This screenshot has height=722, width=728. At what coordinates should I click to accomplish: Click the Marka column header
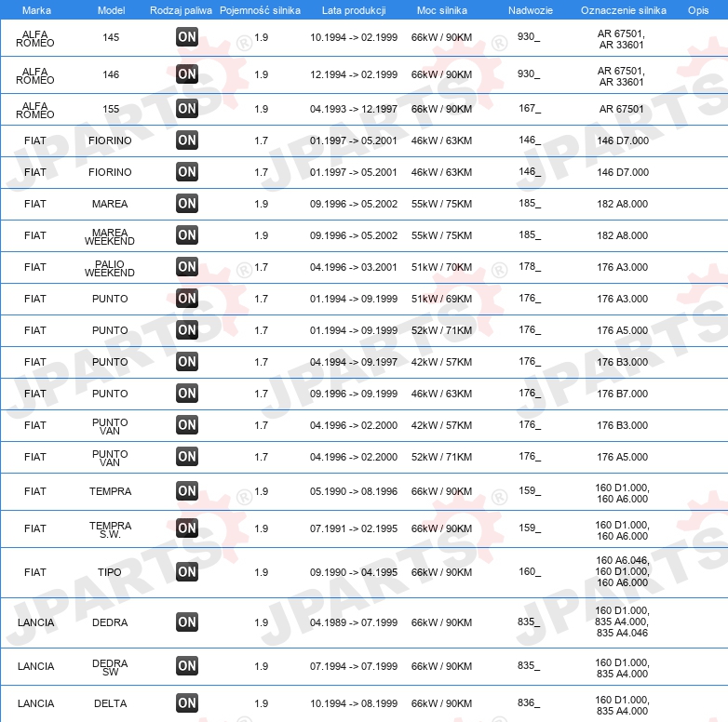pos(36,10)
